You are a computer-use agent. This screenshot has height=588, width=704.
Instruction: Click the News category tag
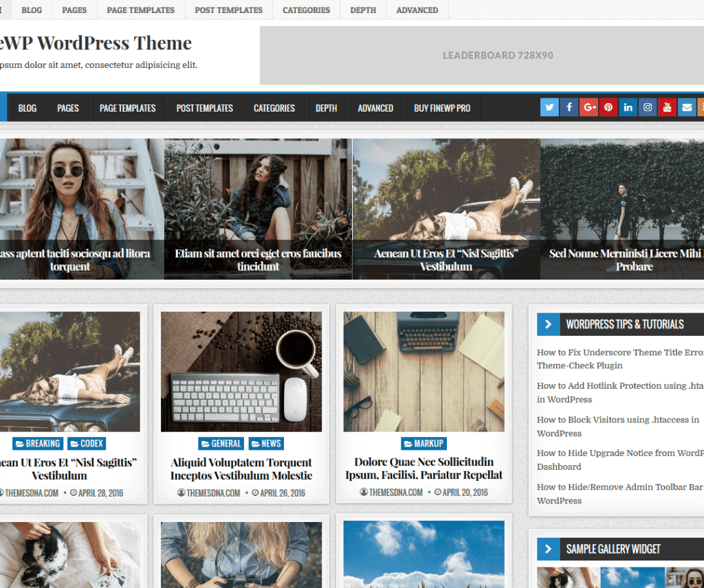pyautogui.click(x=266, y=444)
